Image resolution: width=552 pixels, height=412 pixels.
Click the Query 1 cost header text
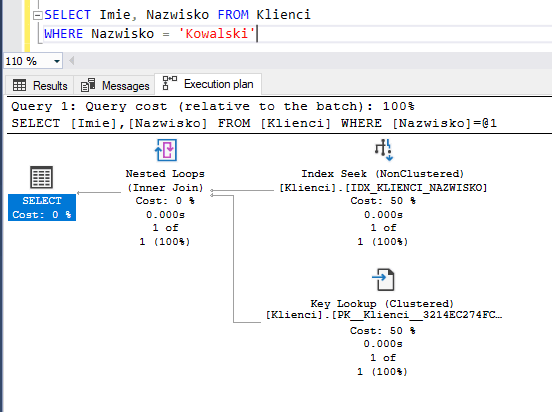click(x=213, y=106)
